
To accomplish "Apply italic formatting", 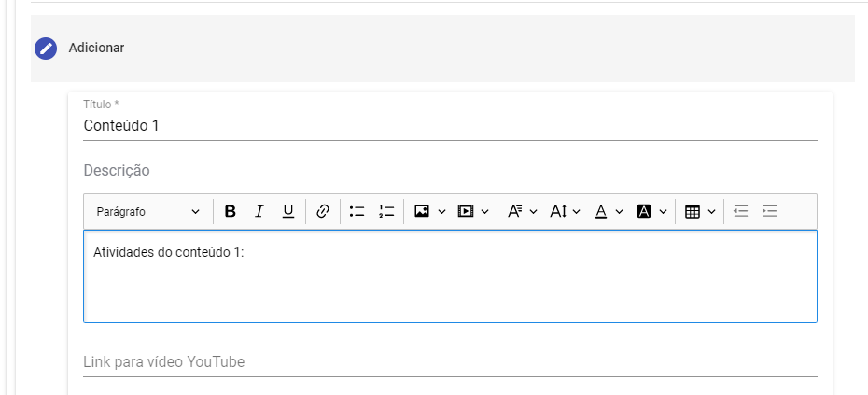I will tap(259, 212).
